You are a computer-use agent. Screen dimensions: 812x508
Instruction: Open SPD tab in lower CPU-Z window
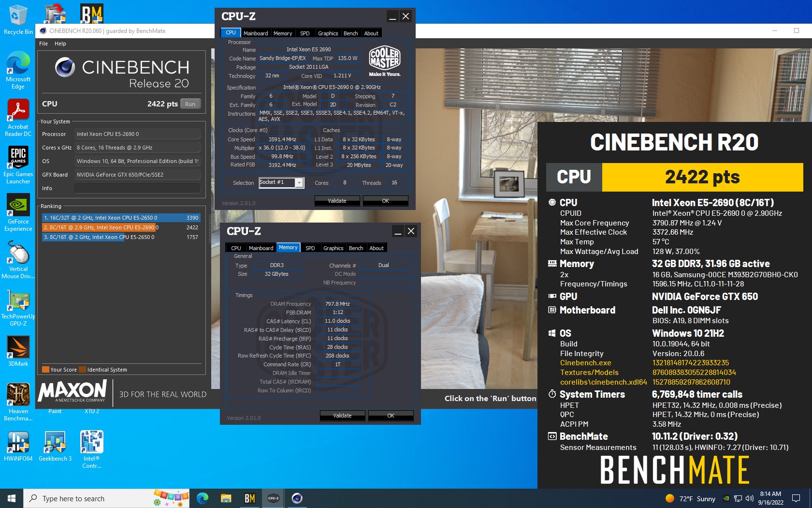coord(310,248)
